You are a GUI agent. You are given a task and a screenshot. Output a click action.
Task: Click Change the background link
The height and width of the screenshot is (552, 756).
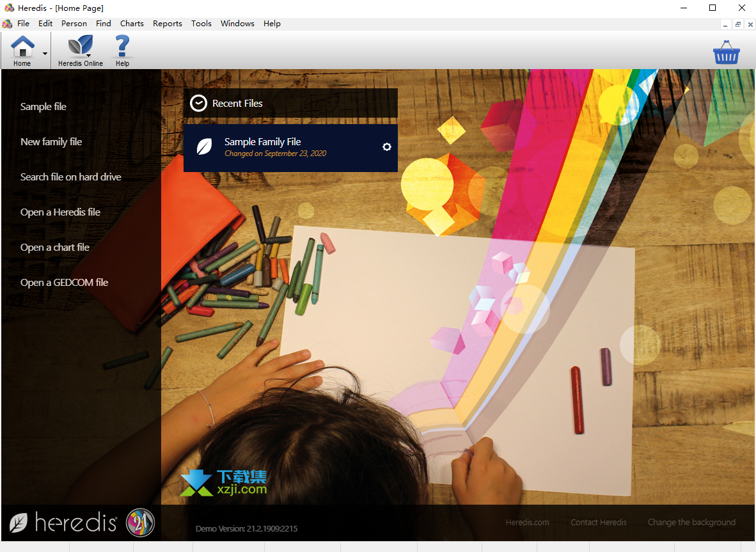(691, 522)
